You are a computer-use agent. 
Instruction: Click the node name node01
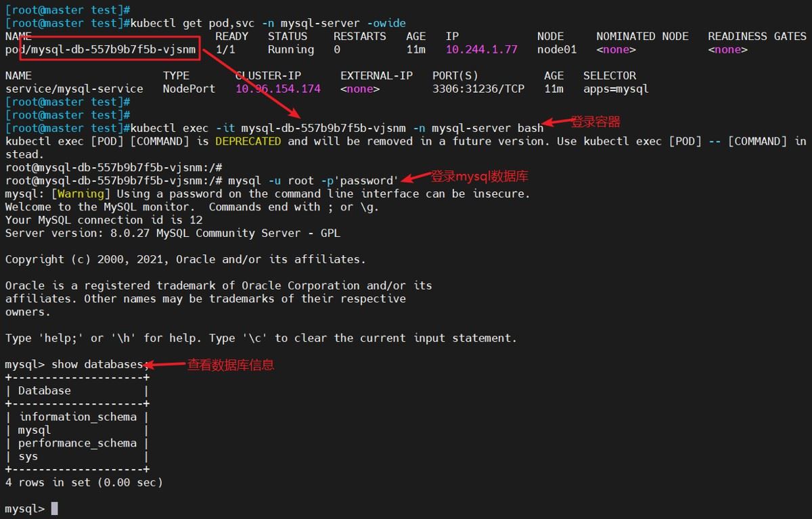tap(557, 49)
